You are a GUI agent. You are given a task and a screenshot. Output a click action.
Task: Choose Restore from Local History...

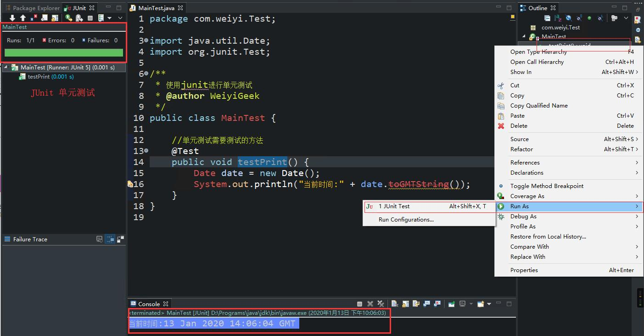568,237
